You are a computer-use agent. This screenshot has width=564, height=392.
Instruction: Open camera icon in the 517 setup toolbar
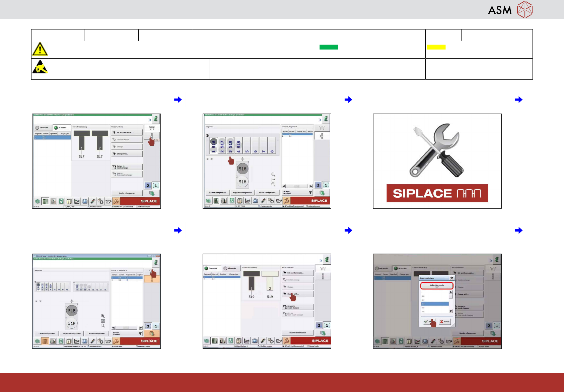85,201
